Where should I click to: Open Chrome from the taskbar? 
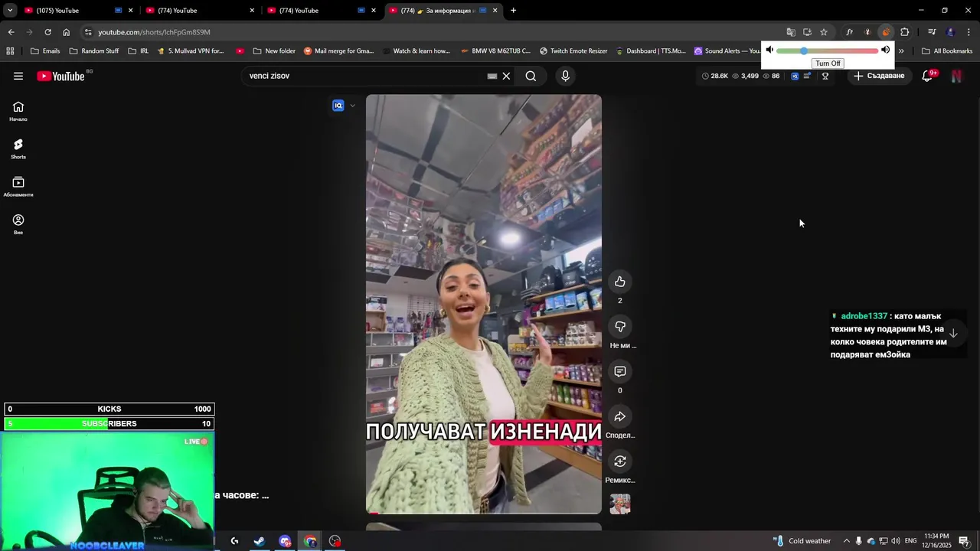[x=310, y=541]
